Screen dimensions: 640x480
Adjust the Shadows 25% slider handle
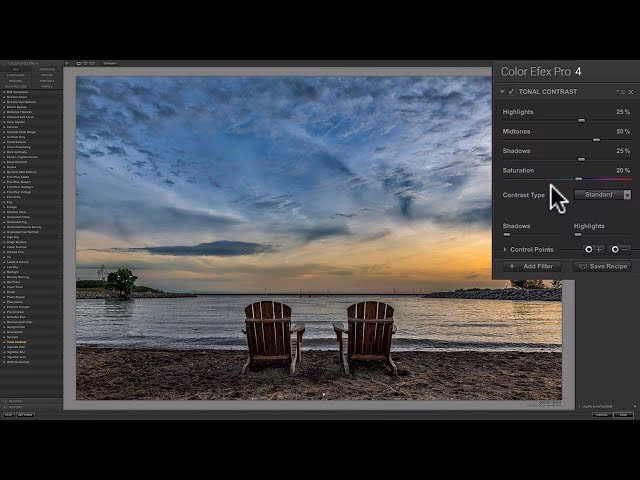pyautogui.click(x=581, y=159)
